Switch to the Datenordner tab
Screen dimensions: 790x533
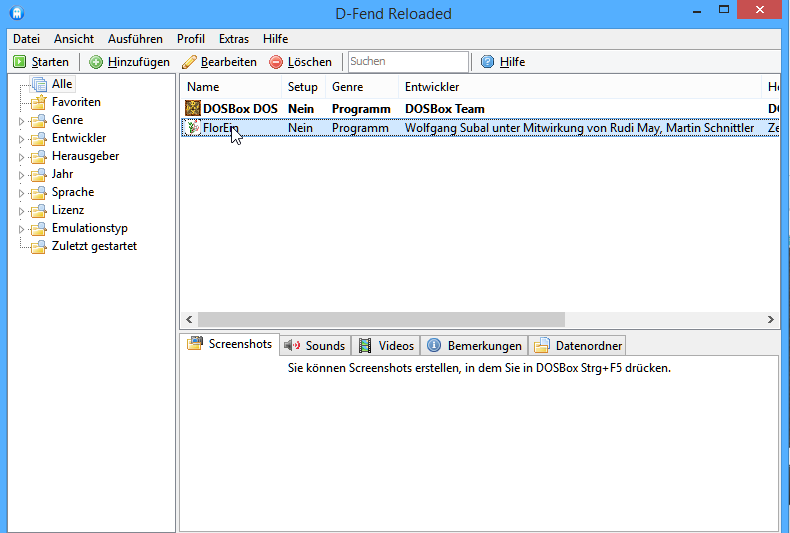[577, 346]
